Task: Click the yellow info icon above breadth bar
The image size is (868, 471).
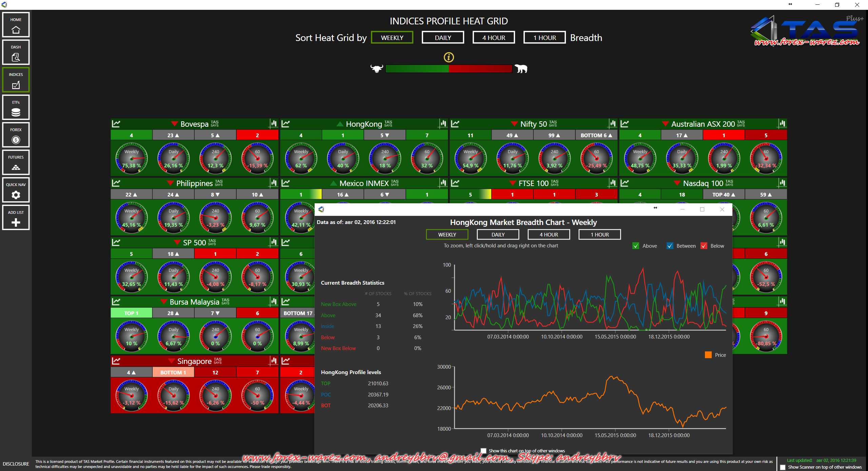Action: coord(449,57)
